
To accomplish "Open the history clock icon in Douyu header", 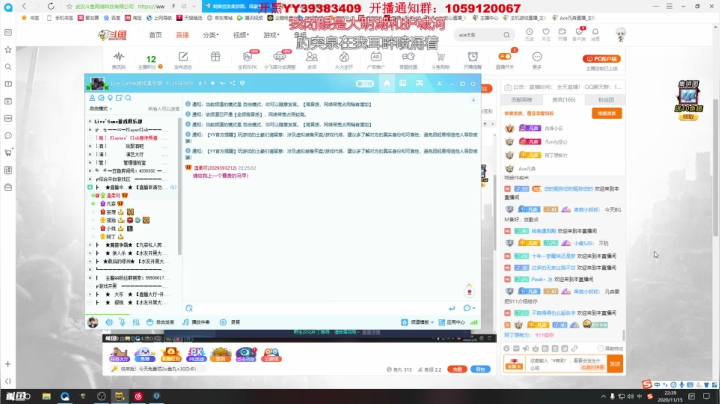I will [529, 32].
